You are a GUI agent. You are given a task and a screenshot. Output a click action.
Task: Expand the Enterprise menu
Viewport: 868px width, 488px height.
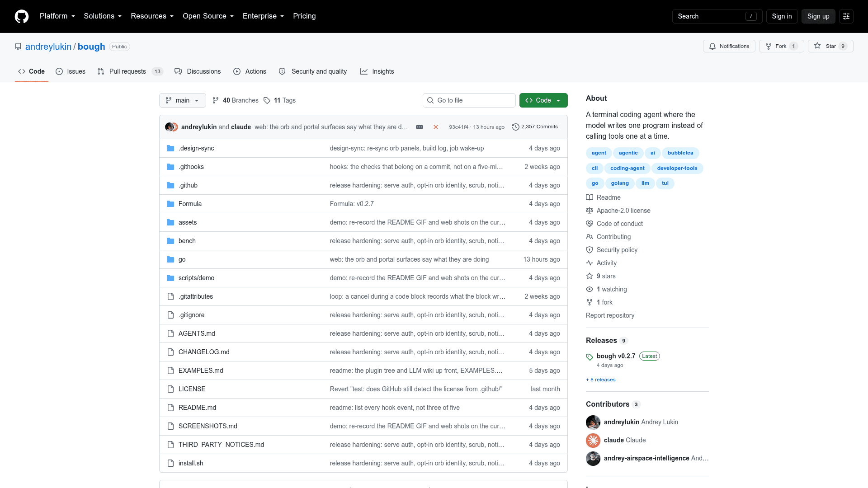[263, 16]
